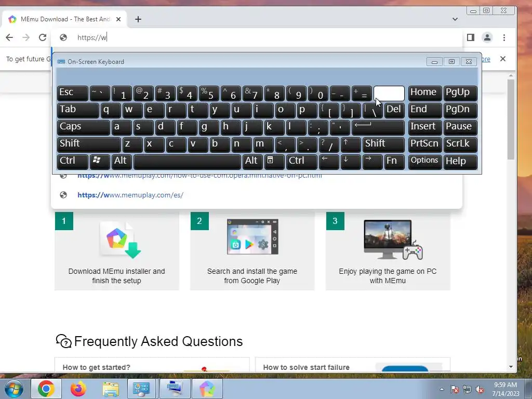Viewport: 532px width, 399px height.
Task: Click the spacebar key
Action: 187,162
